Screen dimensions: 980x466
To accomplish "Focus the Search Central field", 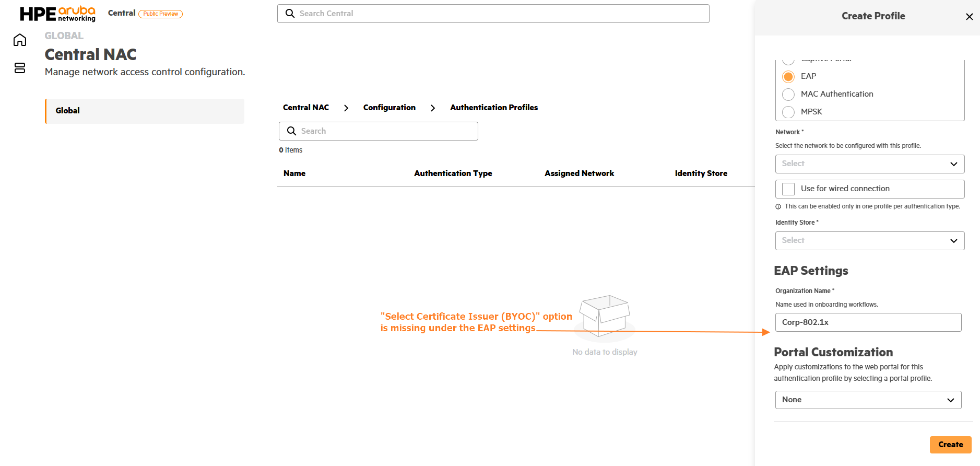I will (493, 14).
